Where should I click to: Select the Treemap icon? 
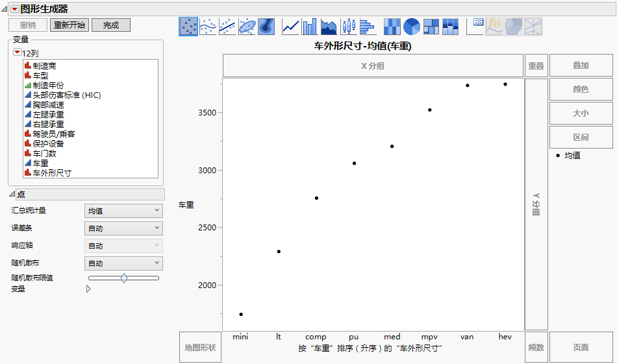[x=431, y=27]
